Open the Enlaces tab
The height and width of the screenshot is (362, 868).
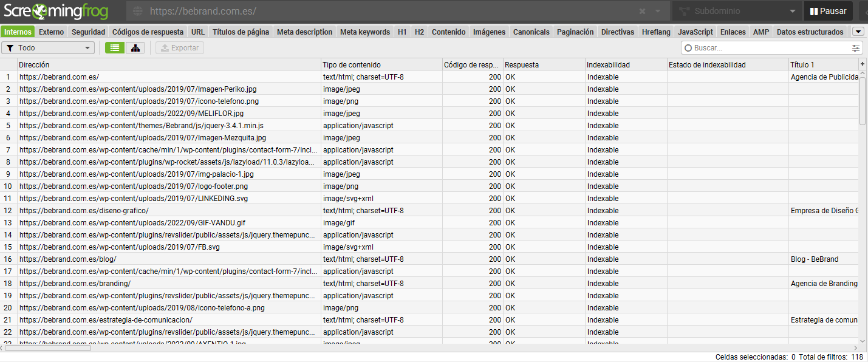[x=733, y=32]
